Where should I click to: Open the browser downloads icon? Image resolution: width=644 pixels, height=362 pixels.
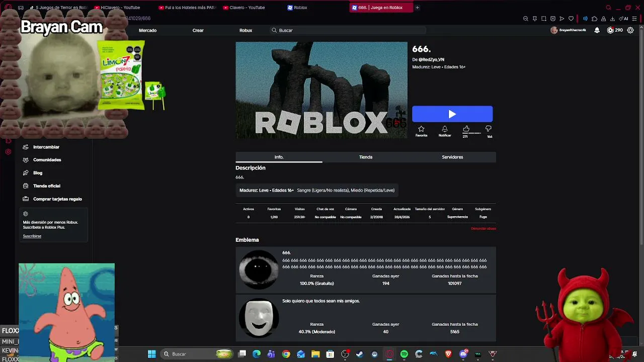pos(612,19)
